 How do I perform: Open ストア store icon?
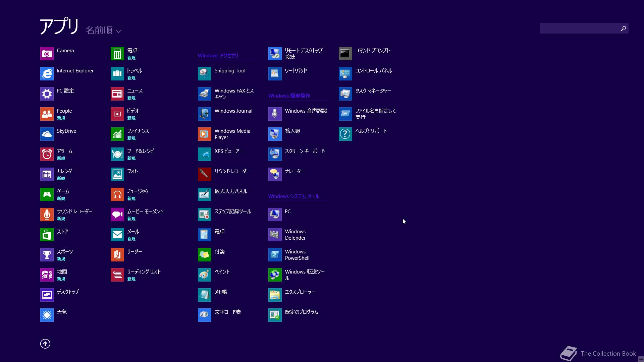tap(47, 235)
